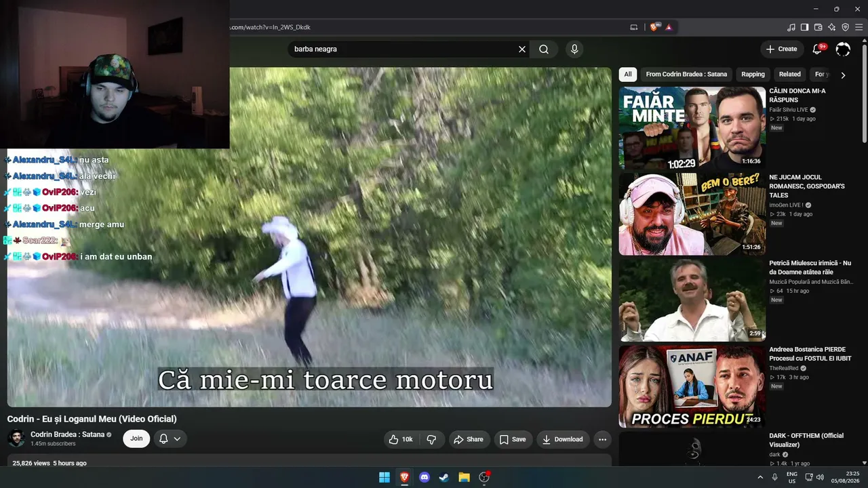The width and height of the screenshot is (868, 488).
Task: Show hidden system tray icons
Action: [760, 477]
